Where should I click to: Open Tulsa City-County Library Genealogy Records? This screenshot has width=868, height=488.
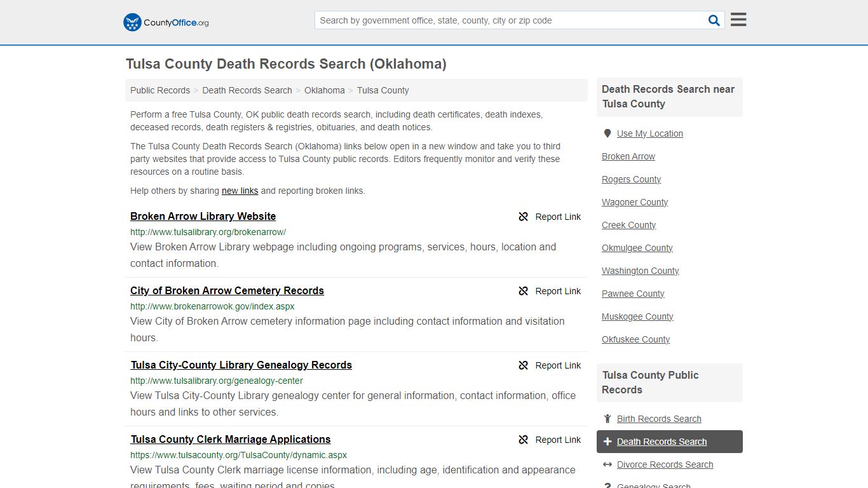241,365
